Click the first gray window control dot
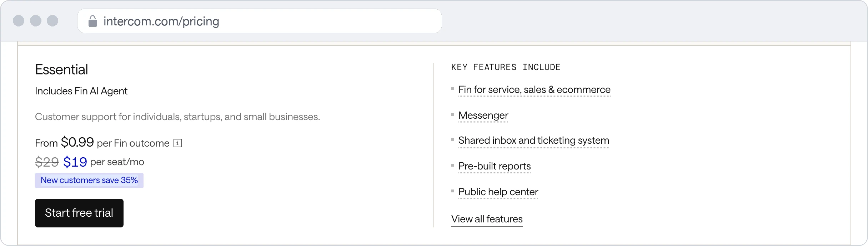The width and height of the screenshot is (868, 246). click(x=19, y=21)
